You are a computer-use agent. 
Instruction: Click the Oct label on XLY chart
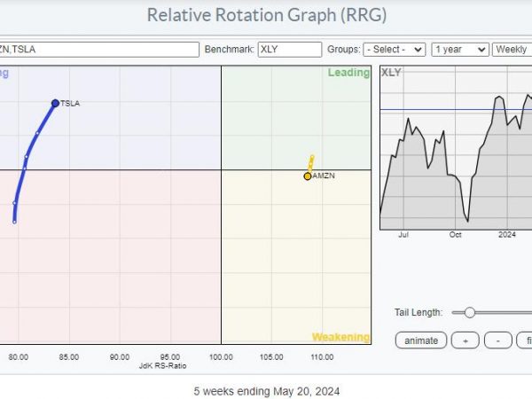point(456,235)
